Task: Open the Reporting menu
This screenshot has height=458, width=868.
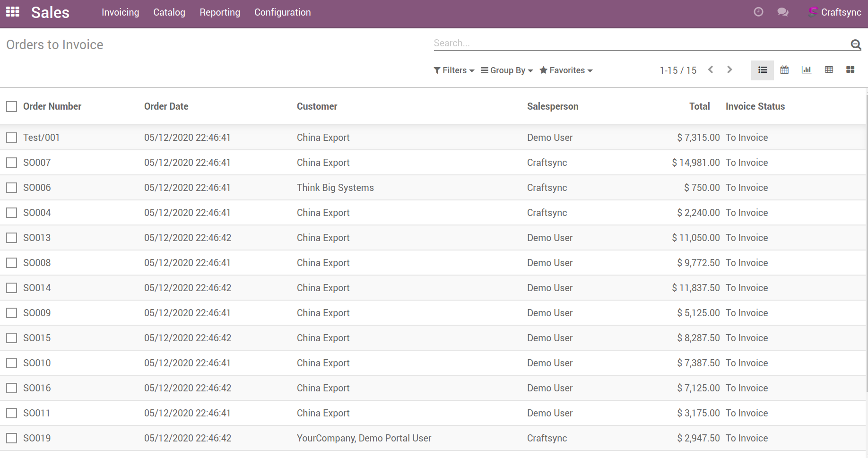Action: tap(220, 13)
